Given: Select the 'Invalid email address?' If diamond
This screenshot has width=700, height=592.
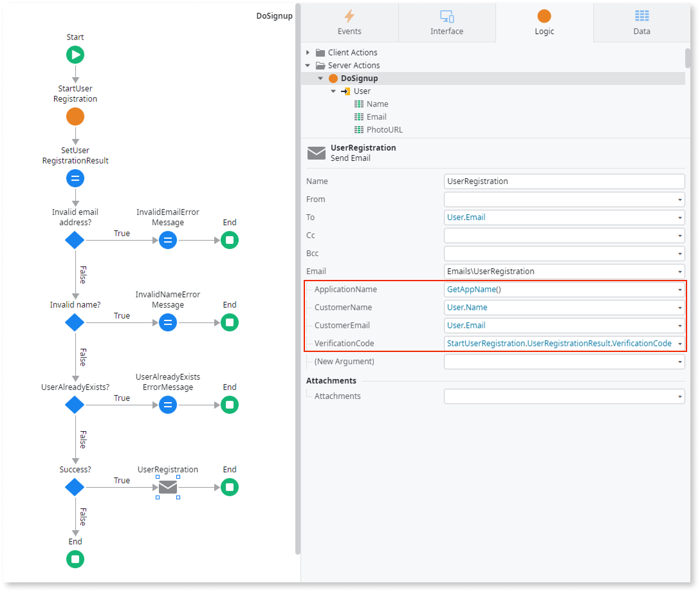Looking at the screenshot, I should [75, 240].
